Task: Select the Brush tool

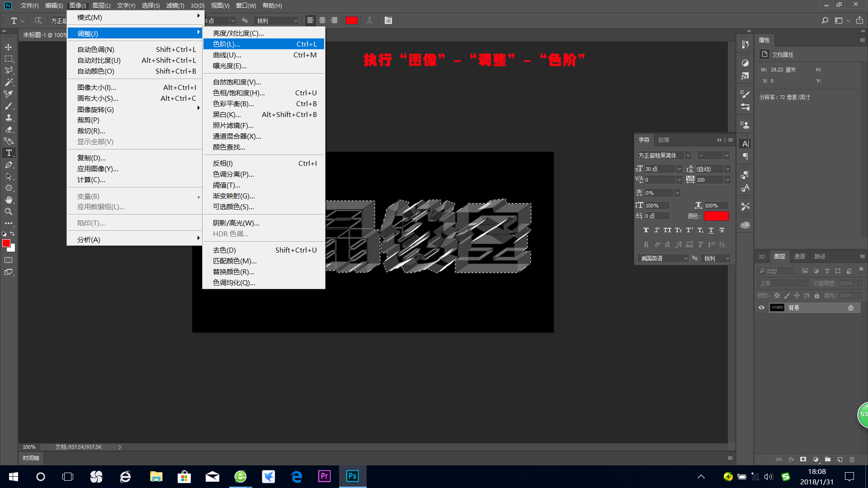Action: pos(8,106)
